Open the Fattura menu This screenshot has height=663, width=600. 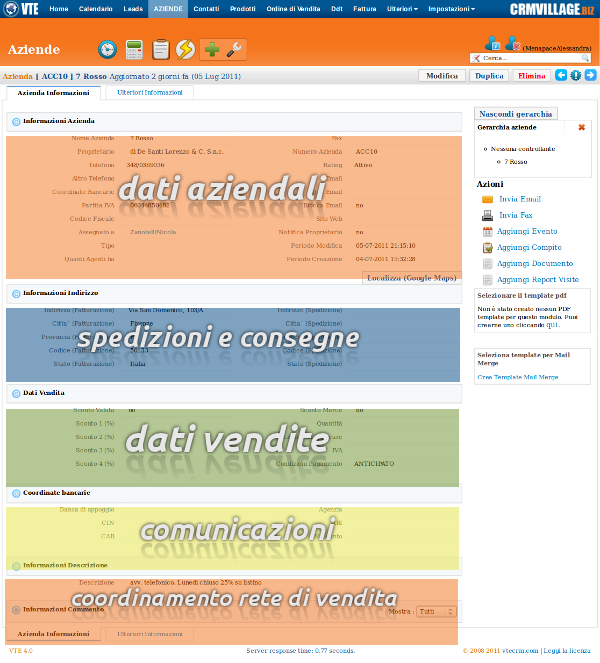pyautogui.click(x=365, y=8)
